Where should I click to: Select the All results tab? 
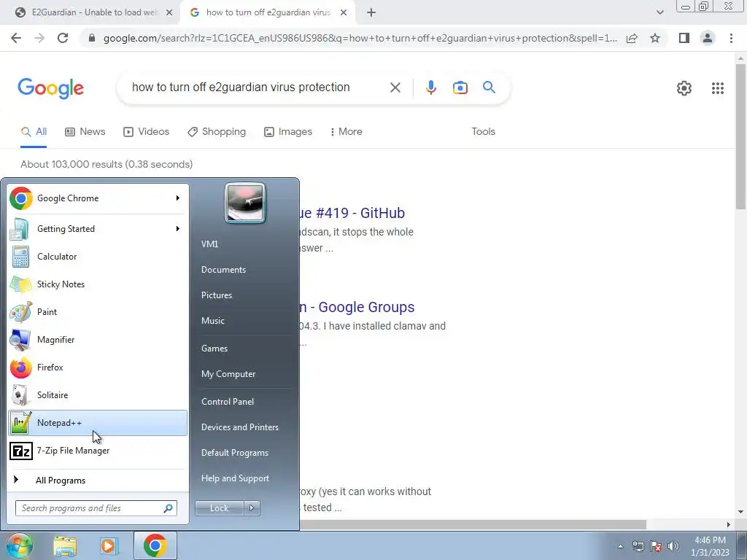[x=34, y=132]
